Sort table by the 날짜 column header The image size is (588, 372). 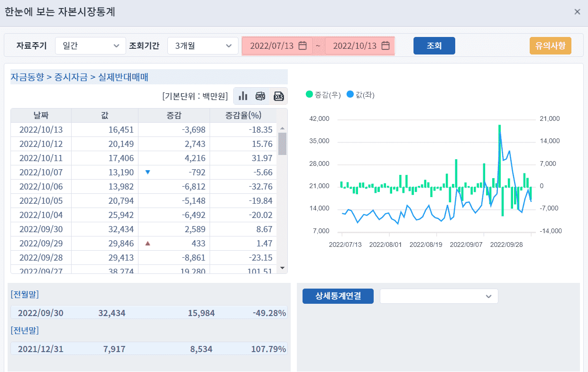pyautogui.click(x=41, y=115)
